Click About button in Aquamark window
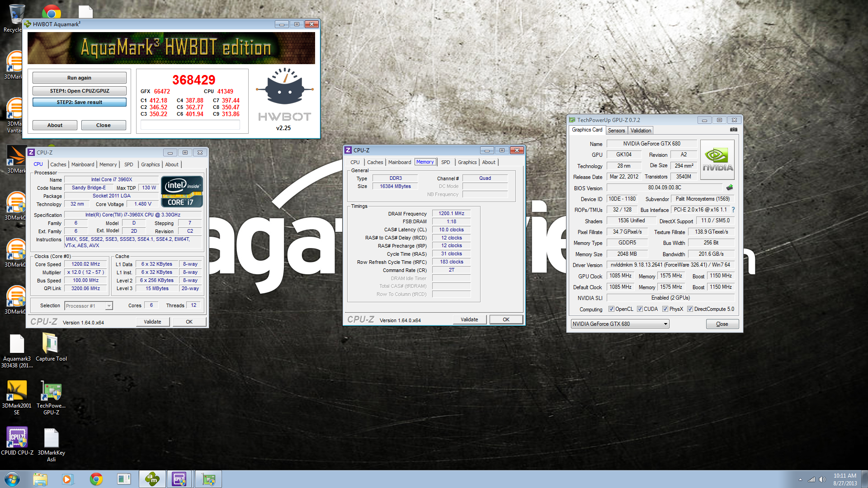868x488 pixels. click(x=55, y=125)
